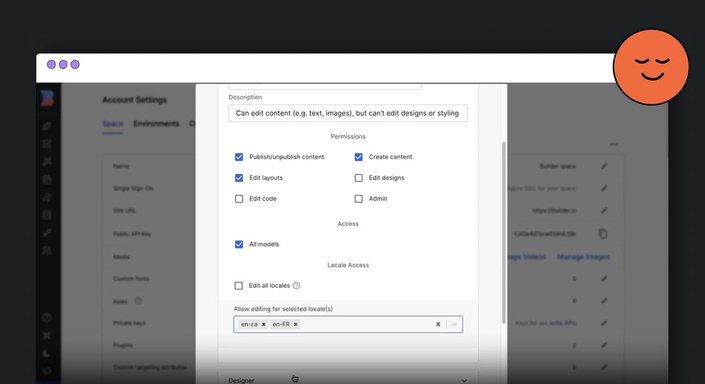Expand the Designer role section
This screenshot has height=384, width=705.
tap(348, 380)
